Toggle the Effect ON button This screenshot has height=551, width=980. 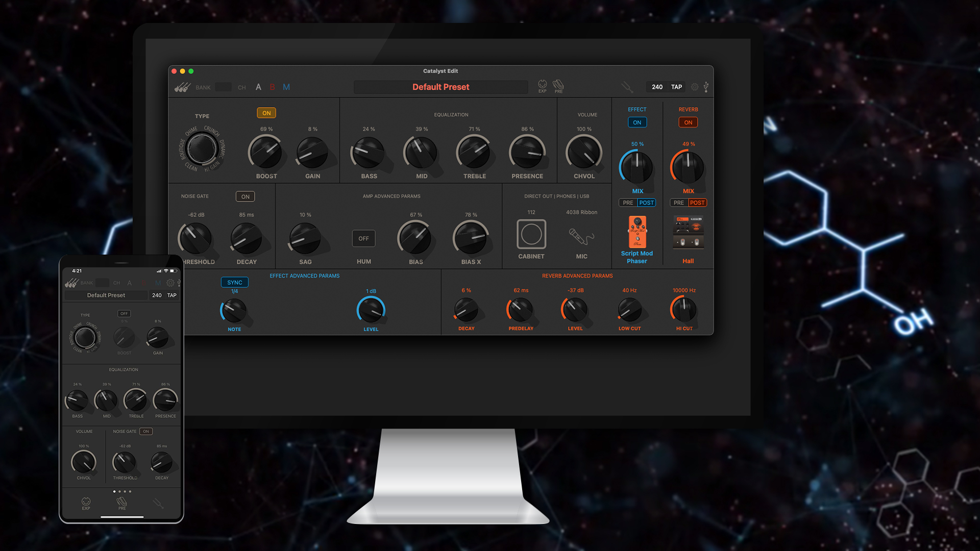tap(637, 122)
